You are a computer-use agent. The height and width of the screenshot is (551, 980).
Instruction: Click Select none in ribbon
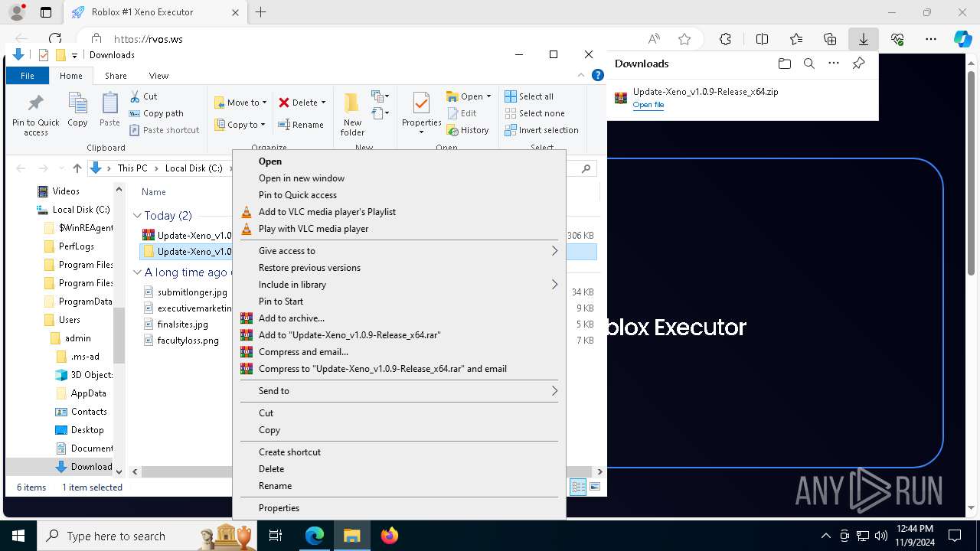(x=534, y=113)
